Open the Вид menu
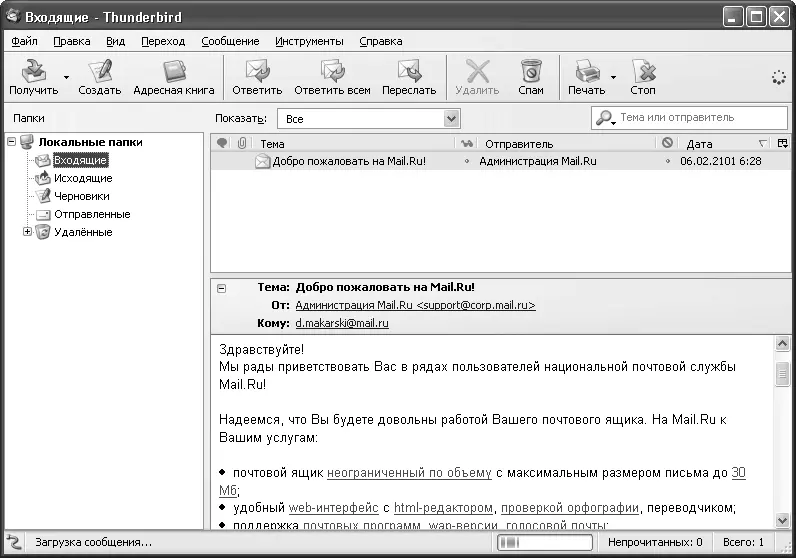 tap(116, 41)
